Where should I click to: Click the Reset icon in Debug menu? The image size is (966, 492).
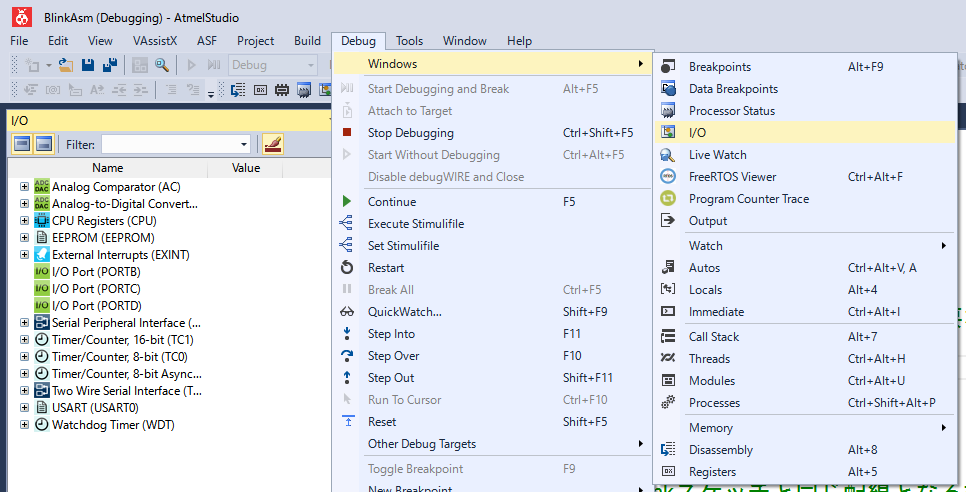tap(347, 421)
